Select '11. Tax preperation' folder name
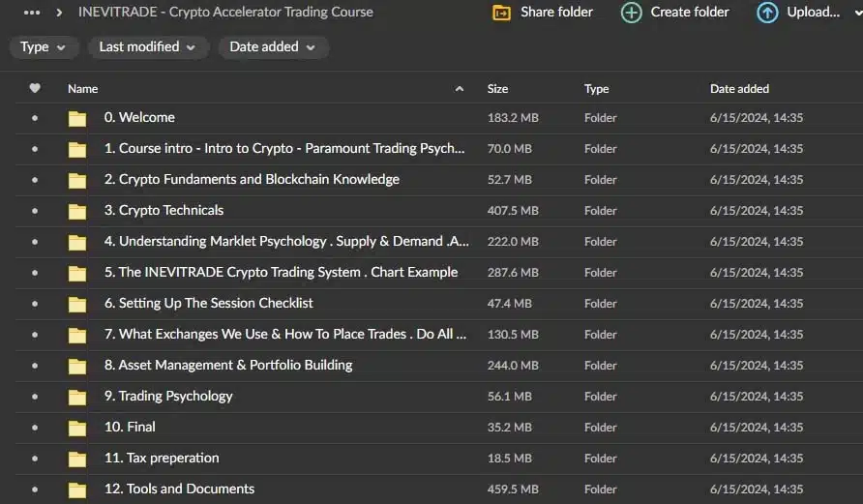Image resolution: width=863 pixels, height=504 pixels. (x=162, y=458)
